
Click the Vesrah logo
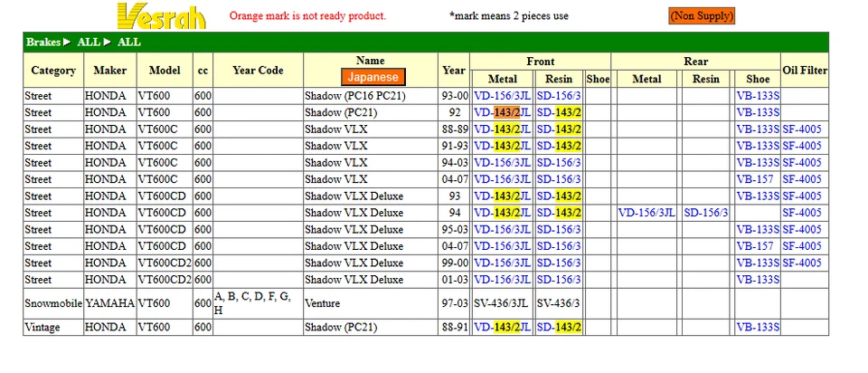pyautogui.click(x=161, y=16)
